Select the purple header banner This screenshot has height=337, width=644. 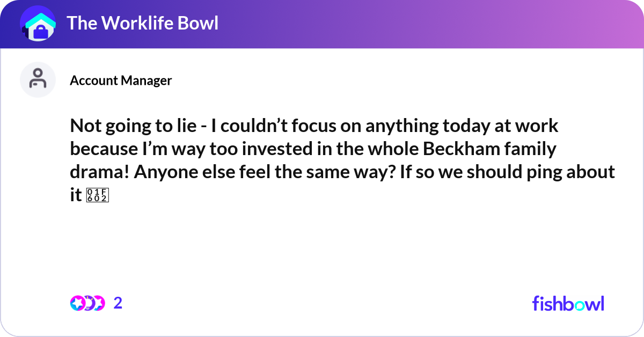(x=322, y=23)
